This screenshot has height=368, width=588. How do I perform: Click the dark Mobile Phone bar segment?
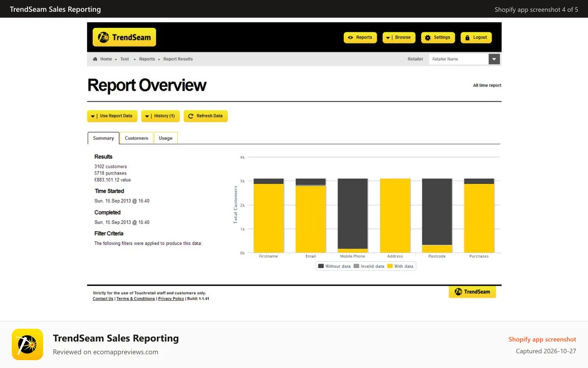point(353,213)
